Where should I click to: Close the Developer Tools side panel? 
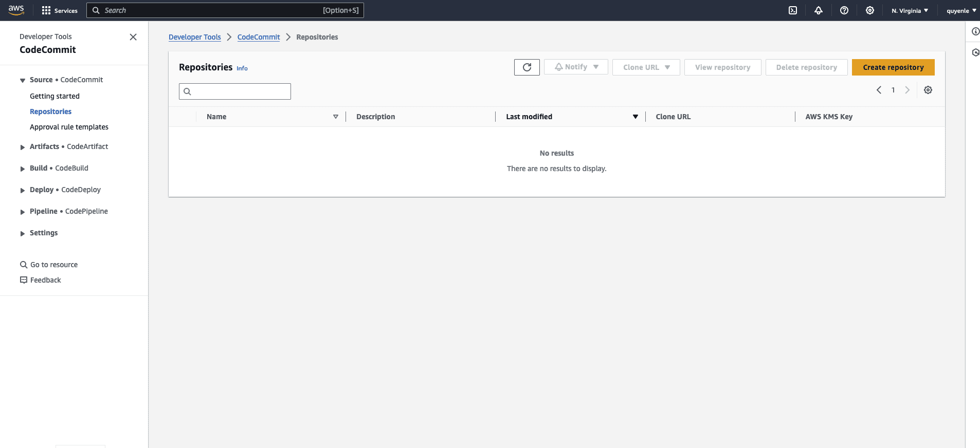pyautogui.click(x=133, y=37)
